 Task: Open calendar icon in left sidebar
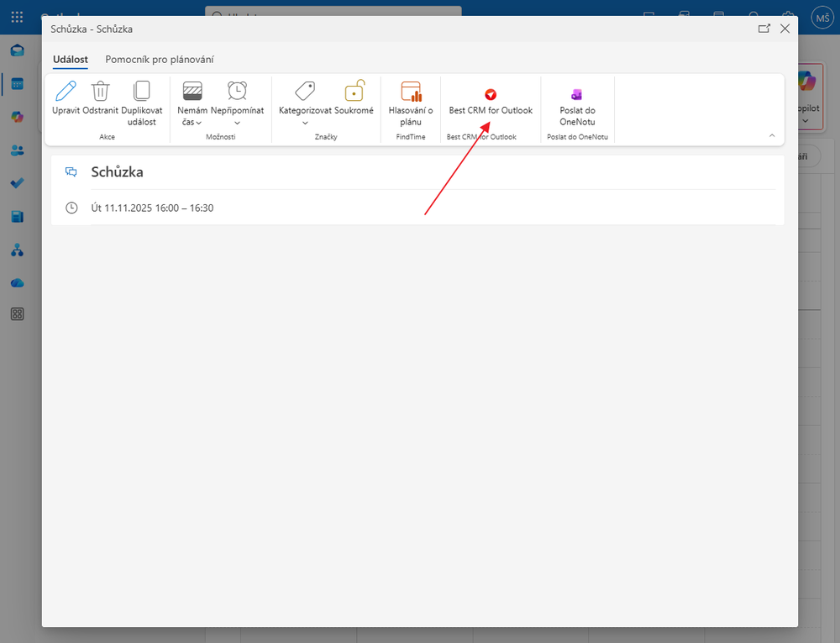17,84
